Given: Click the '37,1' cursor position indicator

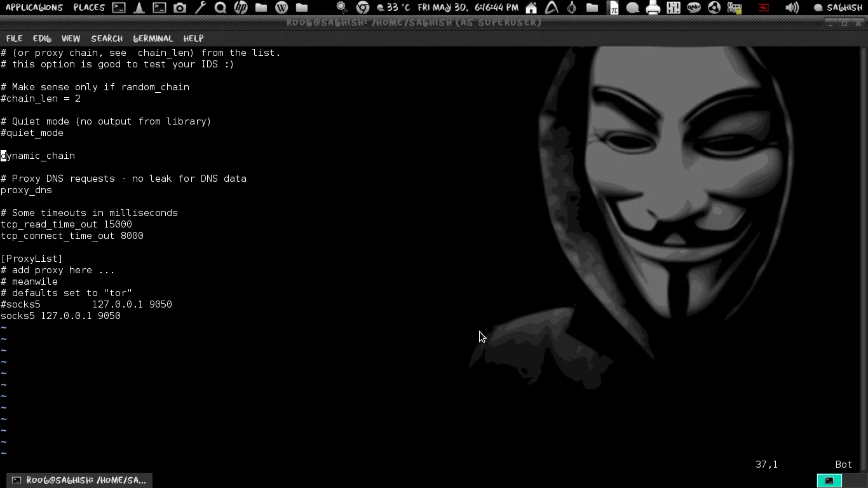Looking at the screenshot, I should pyautogui.click(x=766, y=464).
